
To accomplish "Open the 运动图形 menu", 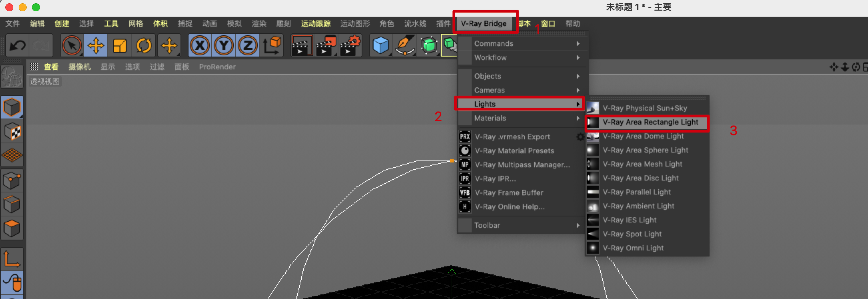I will [x=355, y=24].
